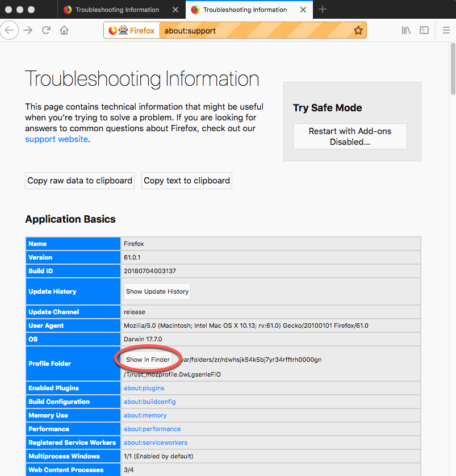This screenshot has width=456, height=476.
Task: Click the Multiprocess Windows value 1/1
Action: pos(158,456)
